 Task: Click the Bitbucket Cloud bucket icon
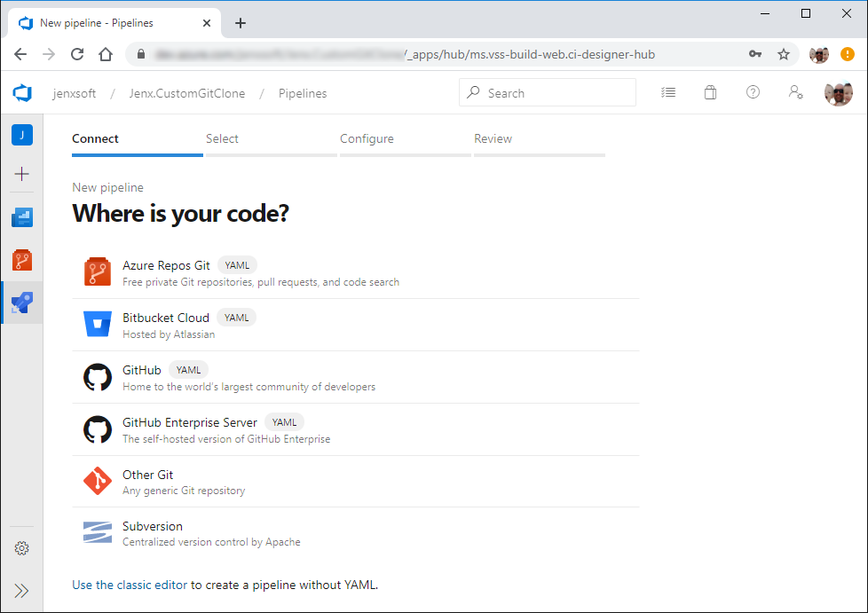pyautogui.click(x=98, y=324)
